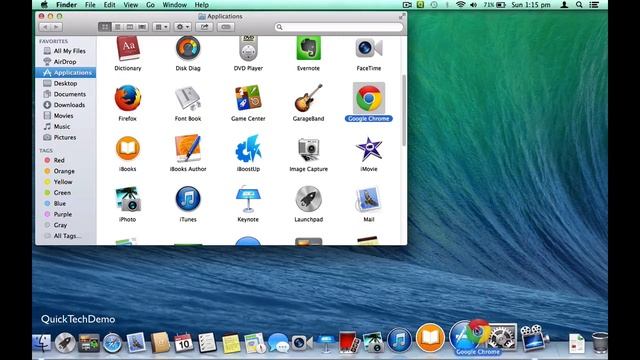Select the Image Capture app
The image size is (640, 360).
click(x=308, y=149)
